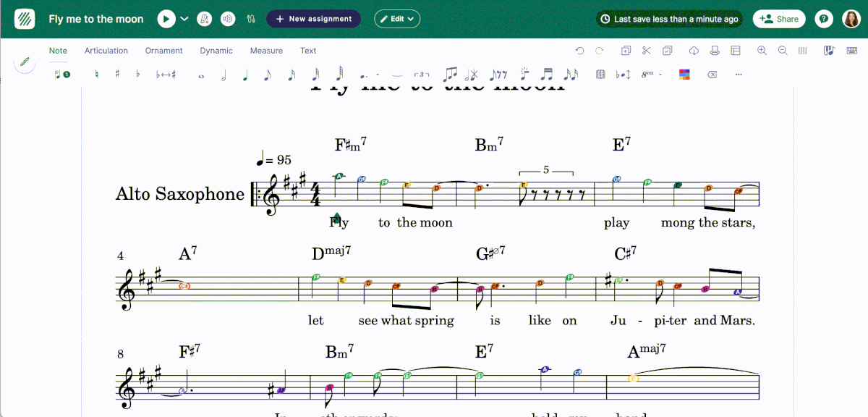Apply the flat accidental
868x417 pixels.
pos(137,75)
